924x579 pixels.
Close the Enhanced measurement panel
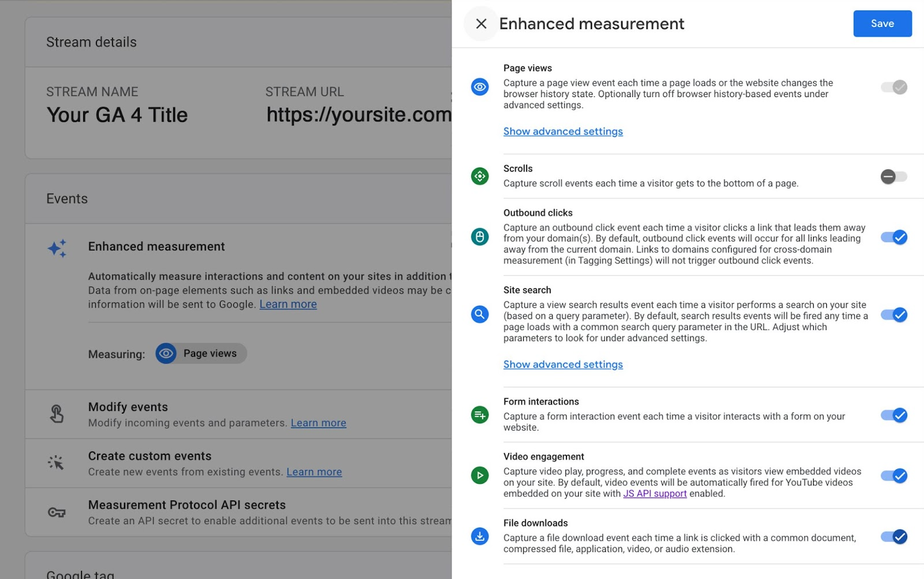481,24
